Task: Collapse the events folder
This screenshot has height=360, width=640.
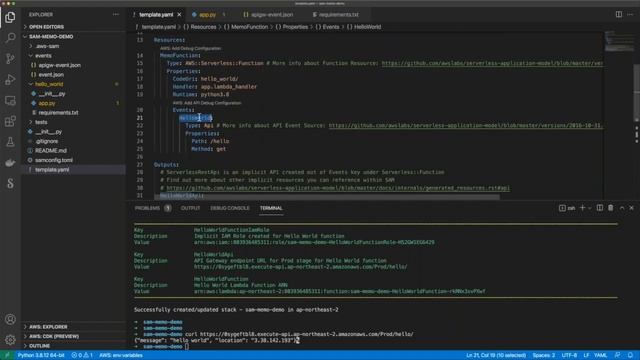Action: 43,56
